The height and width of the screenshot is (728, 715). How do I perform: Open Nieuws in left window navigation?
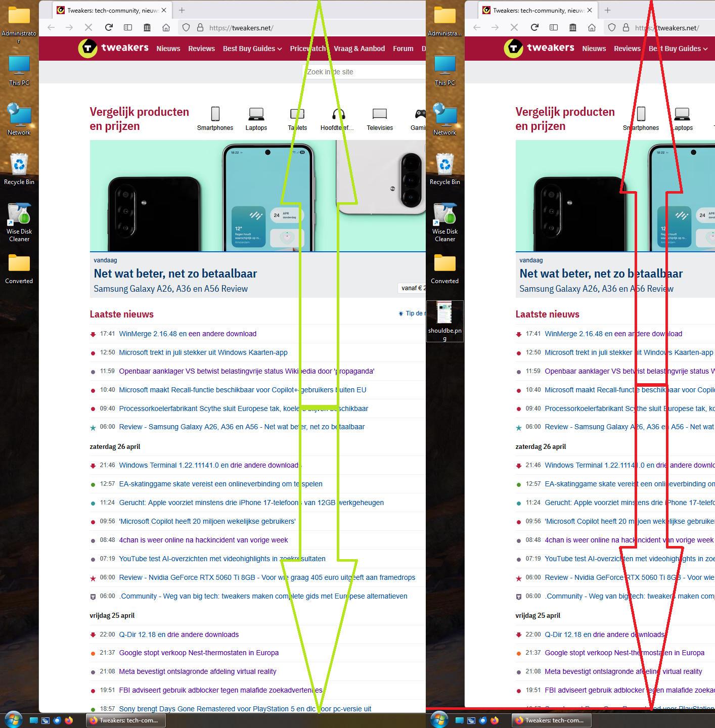(x=168, y=49)
